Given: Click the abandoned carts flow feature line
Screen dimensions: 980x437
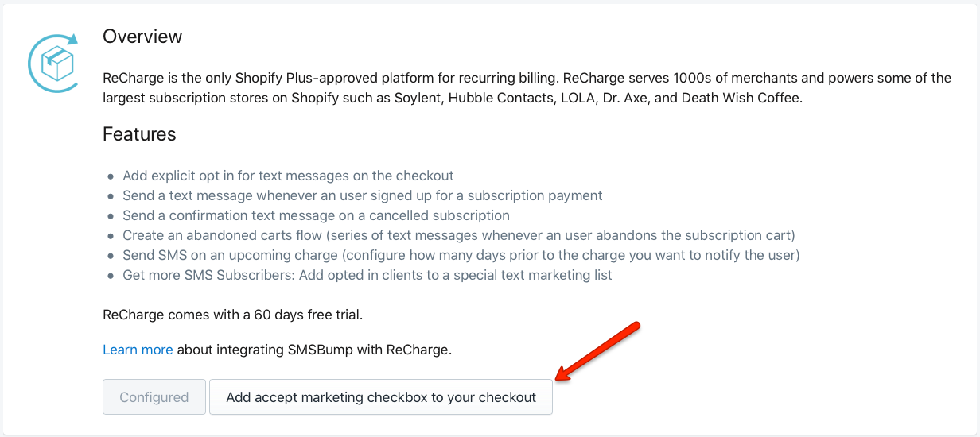Looking at the screenshot, I should click(x=459, y=235).
